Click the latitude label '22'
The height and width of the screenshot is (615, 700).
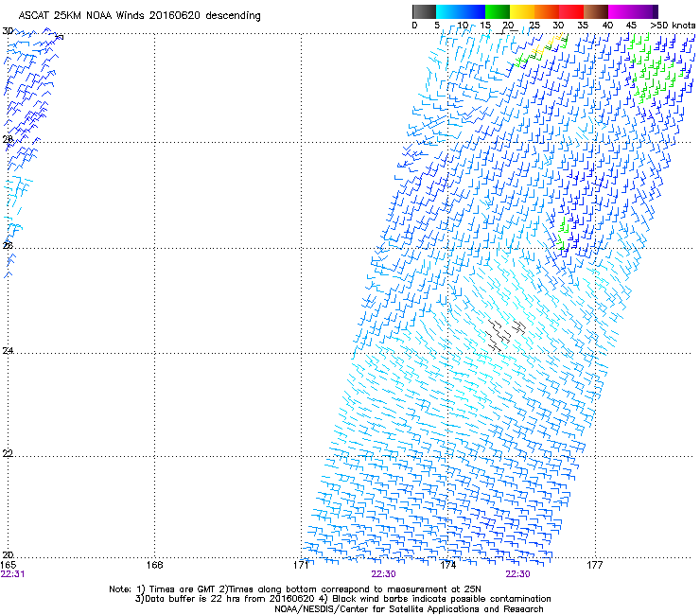pyautogui.click(x=8, y=453)
